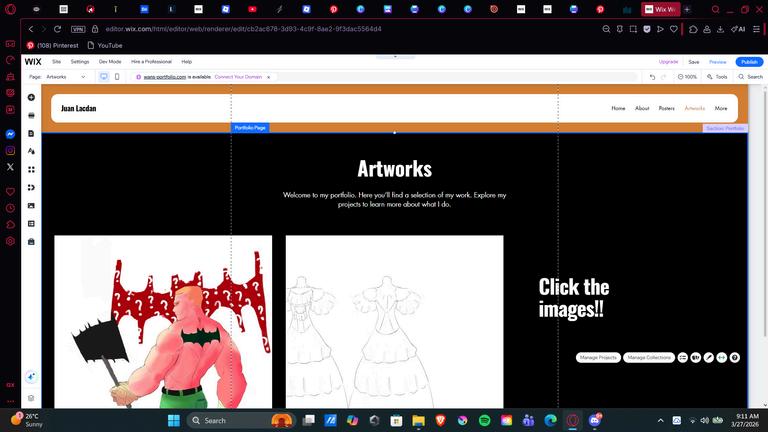Screen dimensions: 768x432
Task: Open Instagram in the Opera sidebar
Action: 10,150
